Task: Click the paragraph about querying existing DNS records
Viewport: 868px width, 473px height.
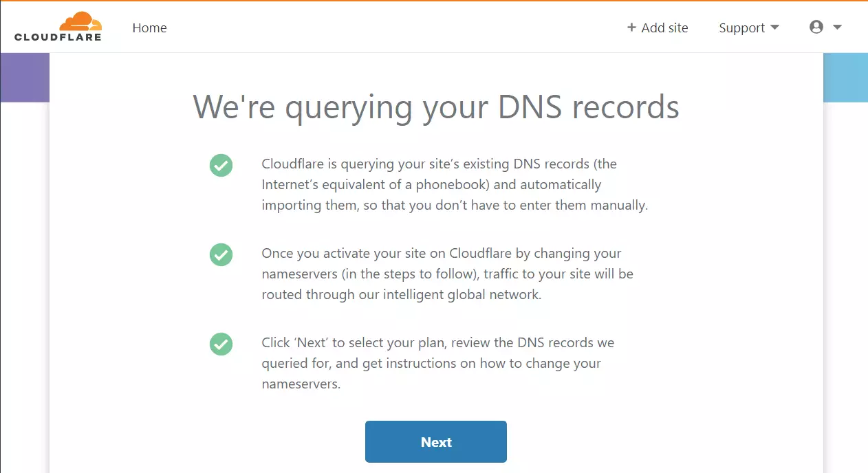Action: point(455,185)
